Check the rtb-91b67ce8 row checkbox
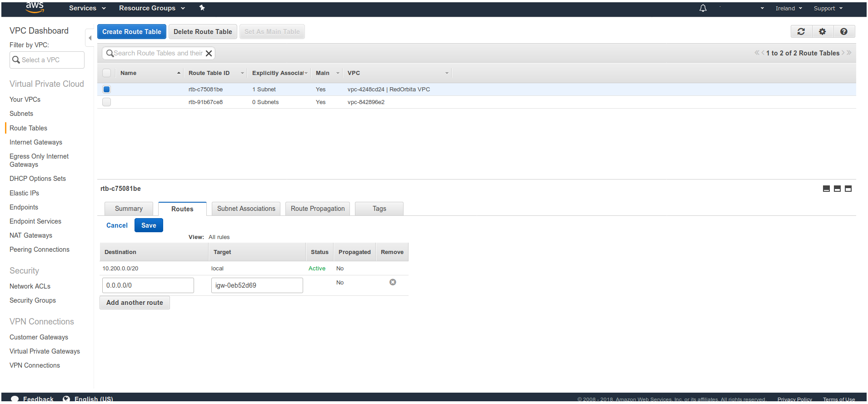The image size is (868, 404). click(x=107, y=102)
